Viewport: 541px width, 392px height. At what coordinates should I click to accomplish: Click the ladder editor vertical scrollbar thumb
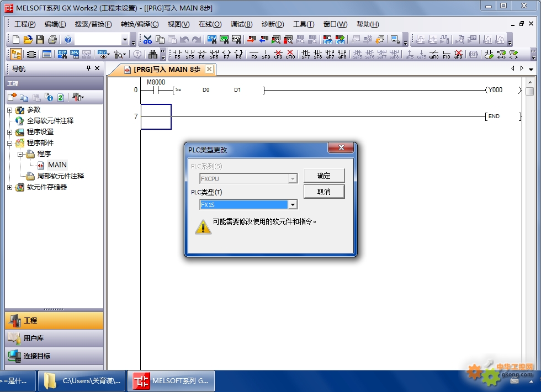point(529,91)
